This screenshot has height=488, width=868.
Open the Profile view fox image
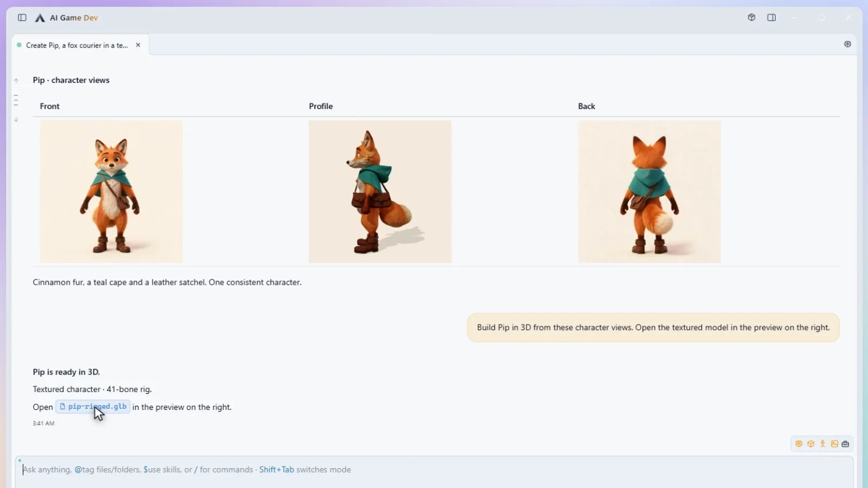click(380, 192)
